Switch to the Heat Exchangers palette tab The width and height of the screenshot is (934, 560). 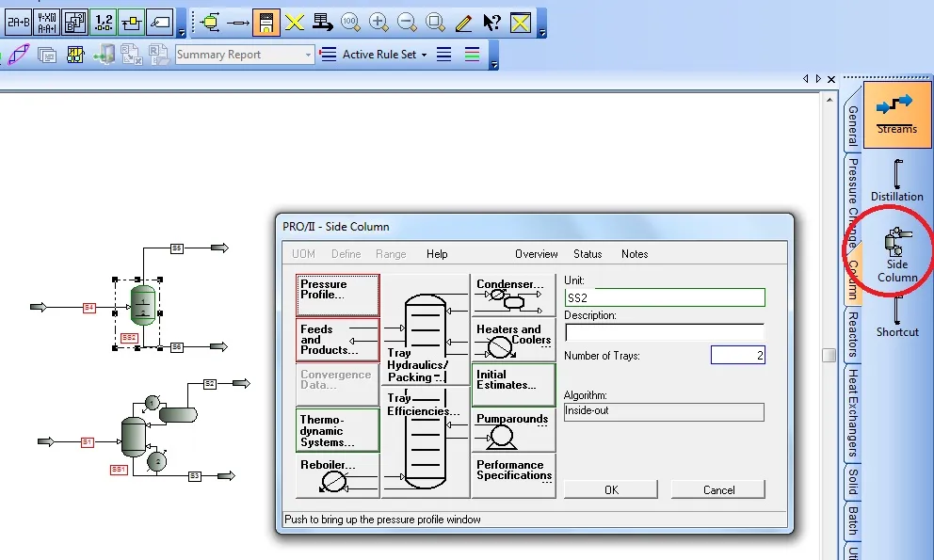click(x=853, y=413)
